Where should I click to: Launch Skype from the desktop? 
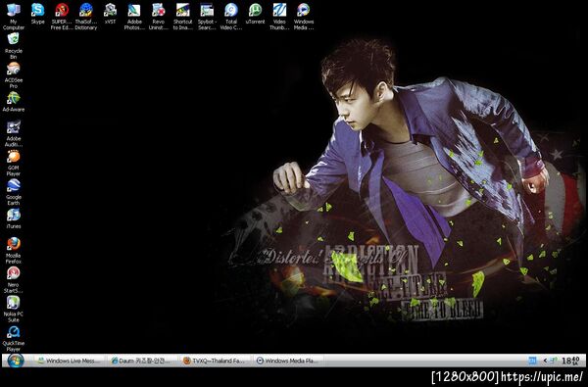pyautogui.click(x=37, y=15)
